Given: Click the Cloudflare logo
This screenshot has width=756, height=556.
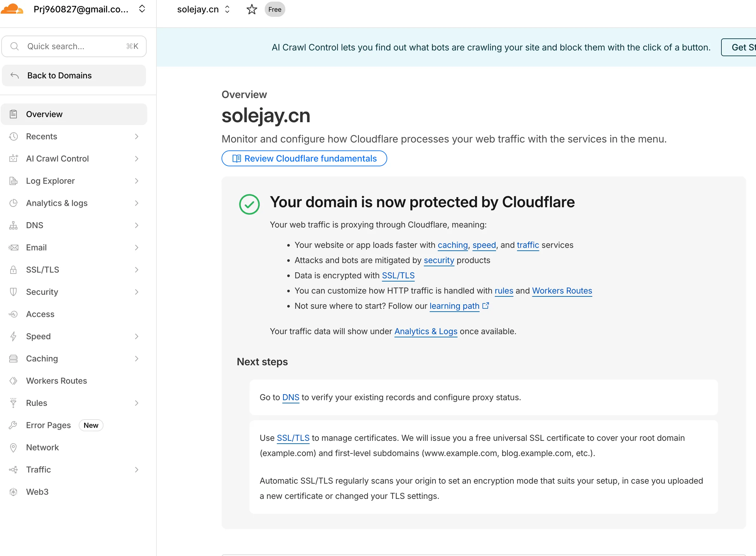Looking at the screenshot, I should 12,9.
